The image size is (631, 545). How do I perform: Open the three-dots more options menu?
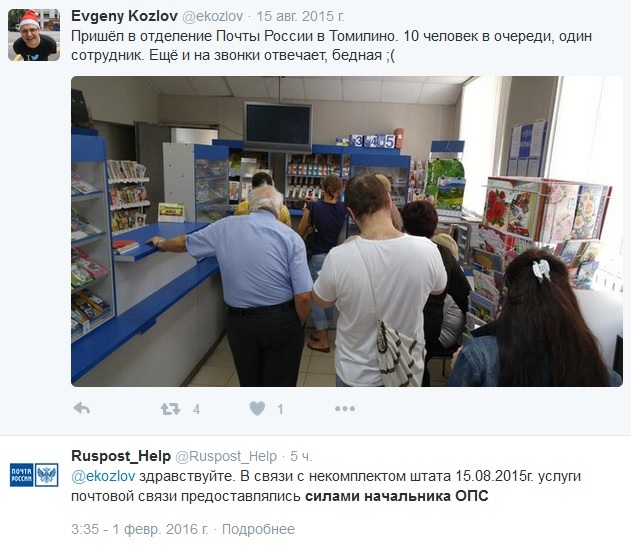(345, 409)
